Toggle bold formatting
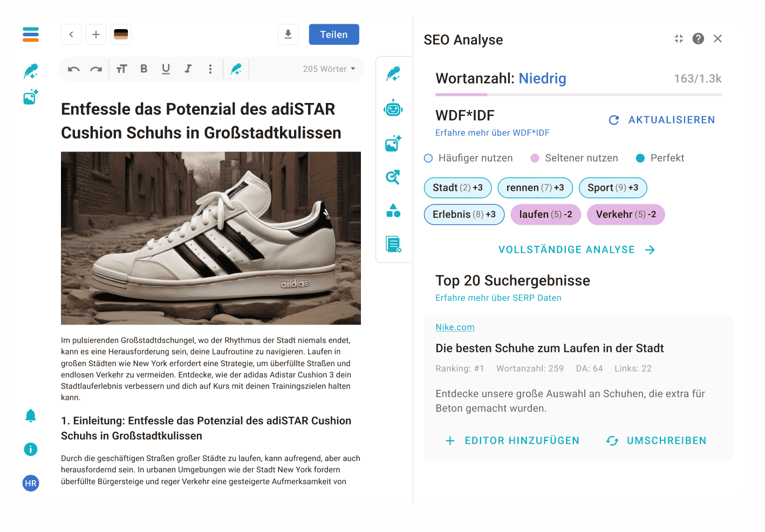The image size is (765, 532). 144,69
